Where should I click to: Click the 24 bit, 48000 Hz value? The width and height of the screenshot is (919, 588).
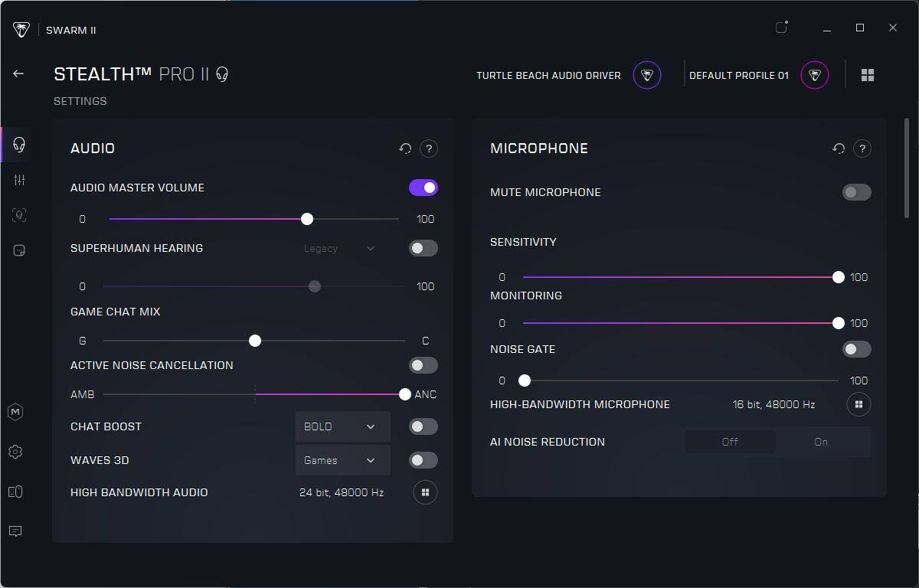coord(342,492)
